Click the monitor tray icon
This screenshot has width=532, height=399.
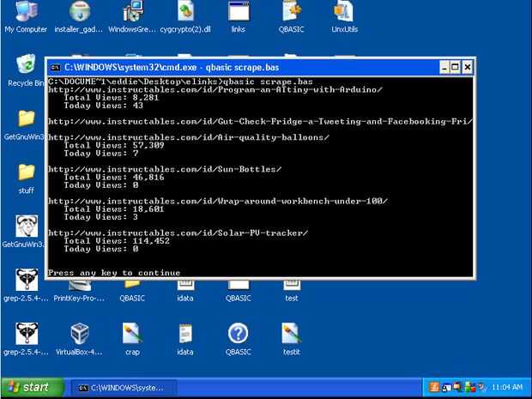coord(458,387)
